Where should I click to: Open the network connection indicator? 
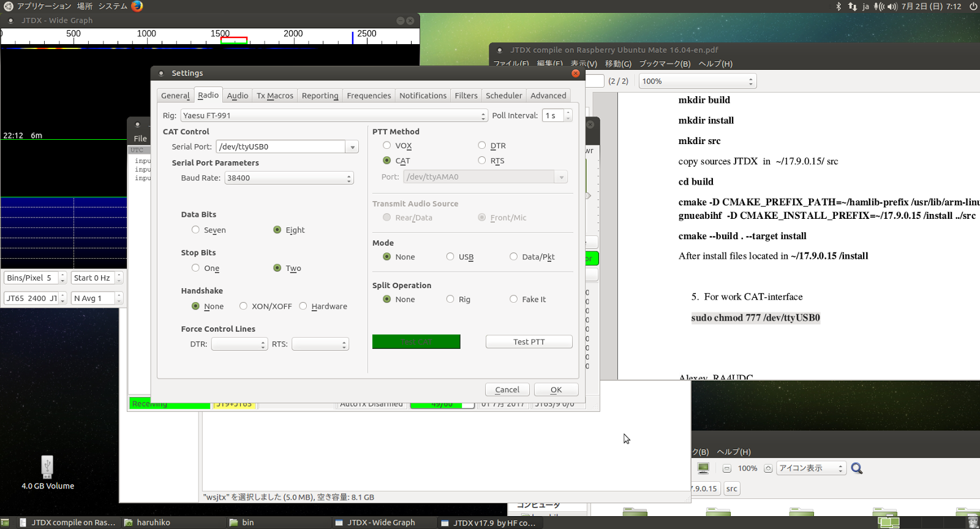(852, 6)
